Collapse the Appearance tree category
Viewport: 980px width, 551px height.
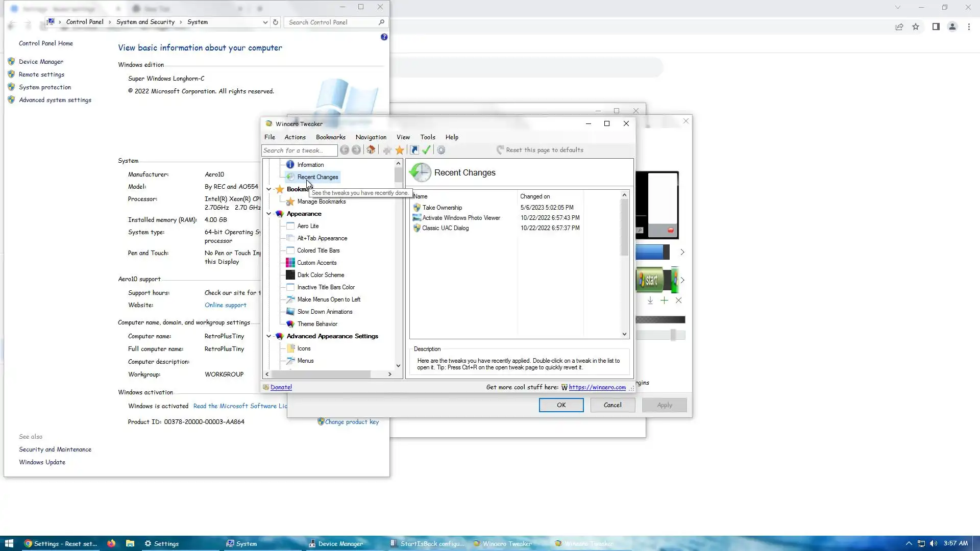point(269,214)
